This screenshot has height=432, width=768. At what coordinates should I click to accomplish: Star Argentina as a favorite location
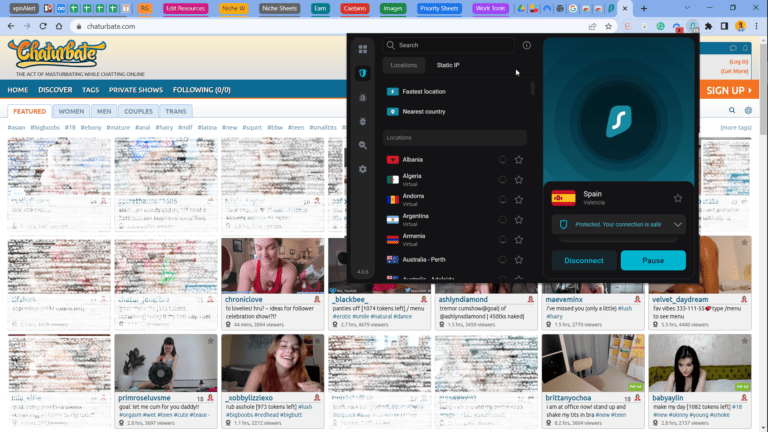point(519,220)
